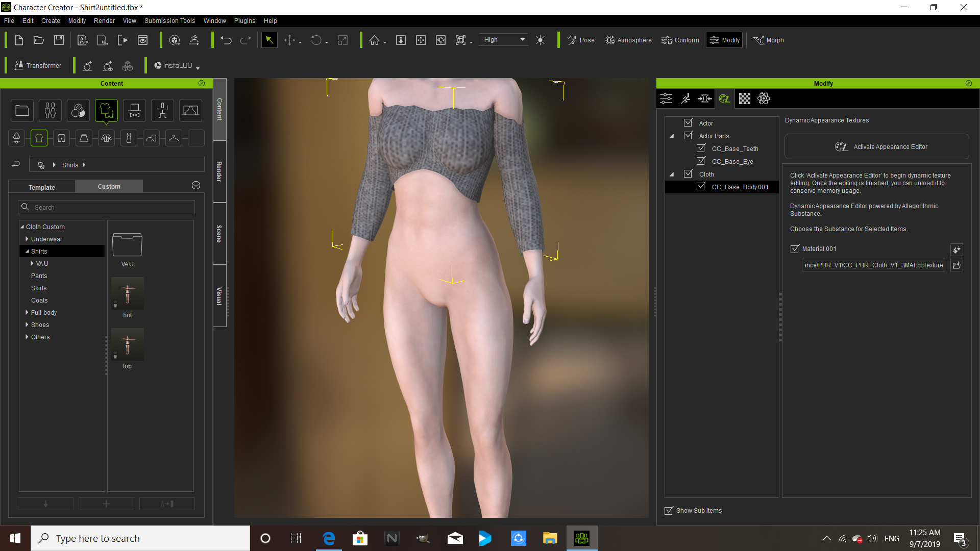Open the File menu
The height and width of the screenshot is (551, 980).
9,21
